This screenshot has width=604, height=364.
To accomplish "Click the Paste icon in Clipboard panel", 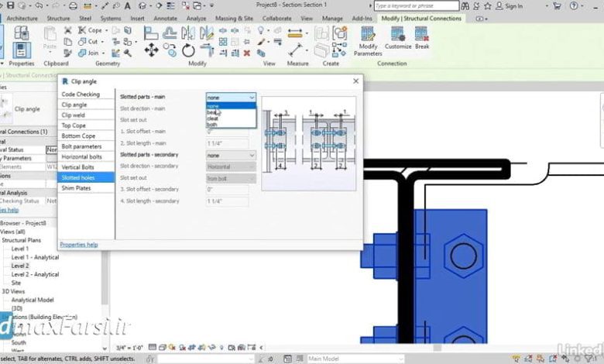I will tap(50, 35).
